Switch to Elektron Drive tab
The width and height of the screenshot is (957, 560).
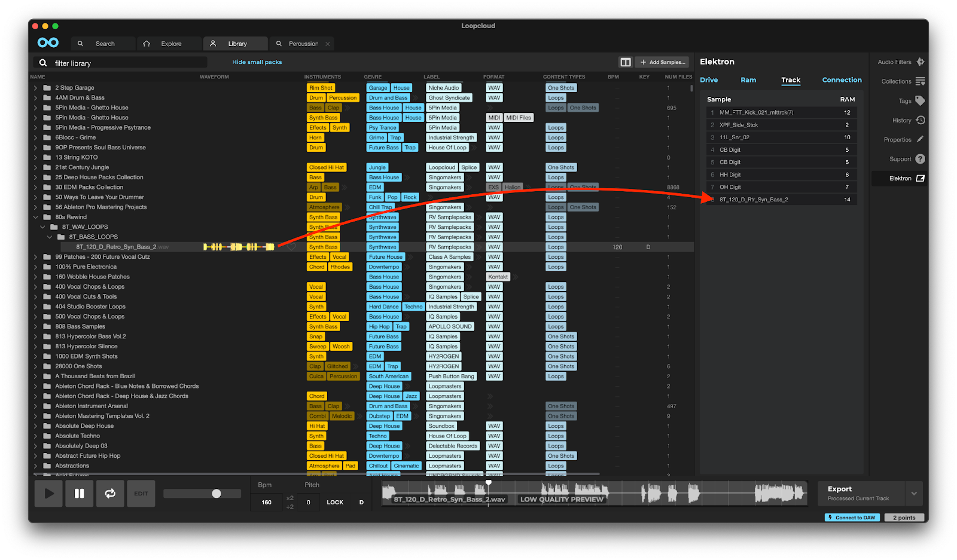click(709, 80)
